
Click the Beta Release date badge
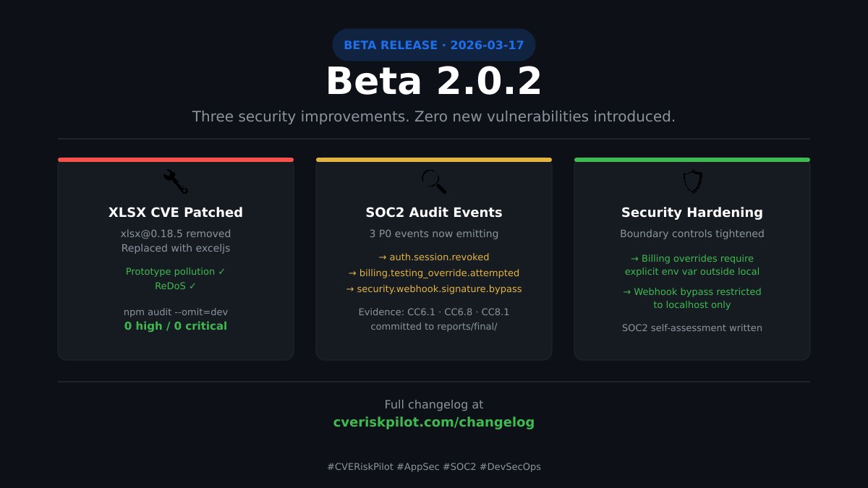(x=434, y=45)
